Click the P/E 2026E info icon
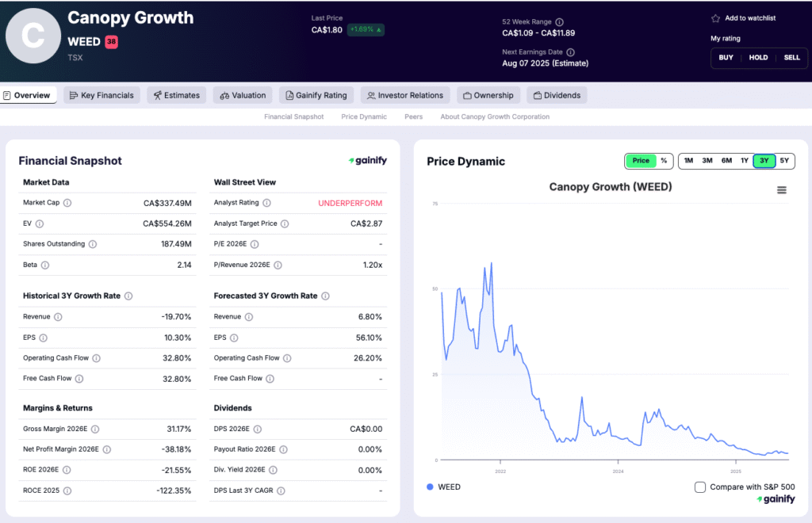Viewport: 812px width, 523px height. (x=255, y=244)
